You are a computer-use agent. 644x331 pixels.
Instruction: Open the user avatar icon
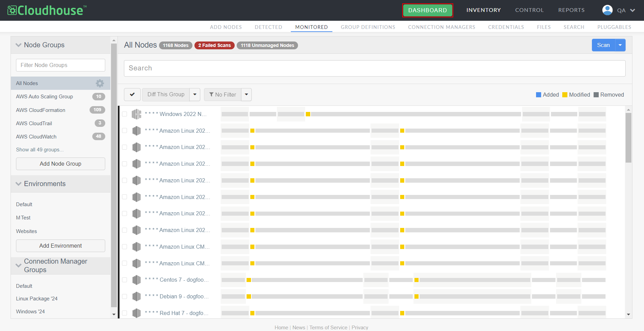[607, 10]
